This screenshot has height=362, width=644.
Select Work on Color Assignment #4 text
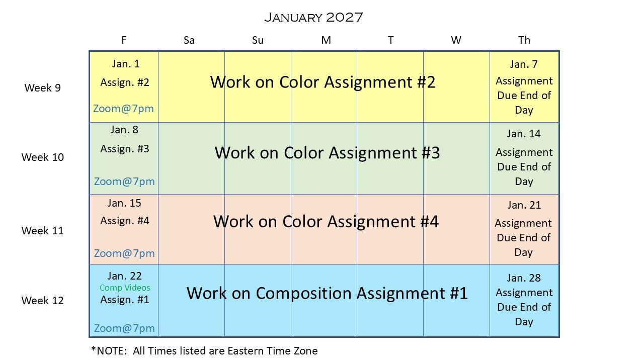click(326, 221)
